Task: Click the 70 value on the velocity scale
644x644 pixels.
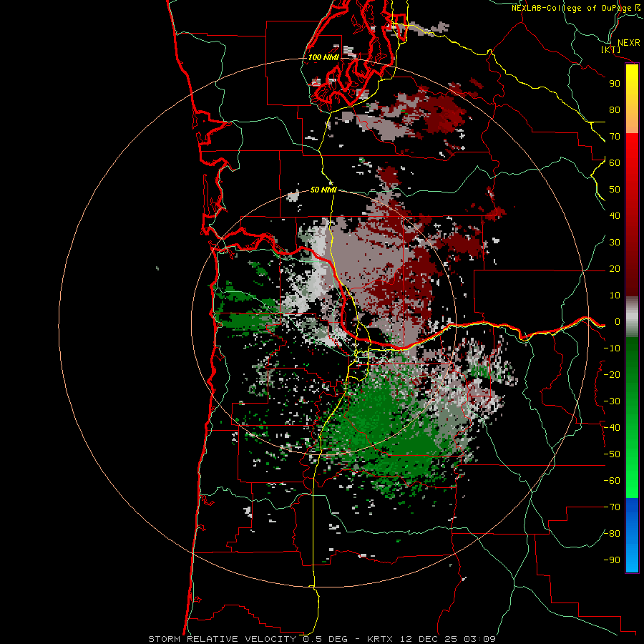Action: [615, 137]
